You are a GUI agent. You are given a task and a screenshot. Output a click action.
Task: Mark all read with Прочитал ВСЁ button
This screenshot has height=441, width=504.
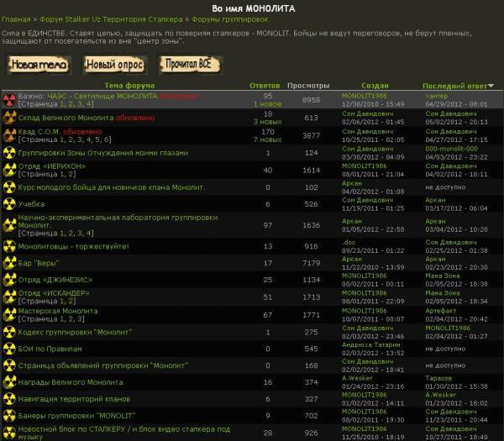(190, 64)
